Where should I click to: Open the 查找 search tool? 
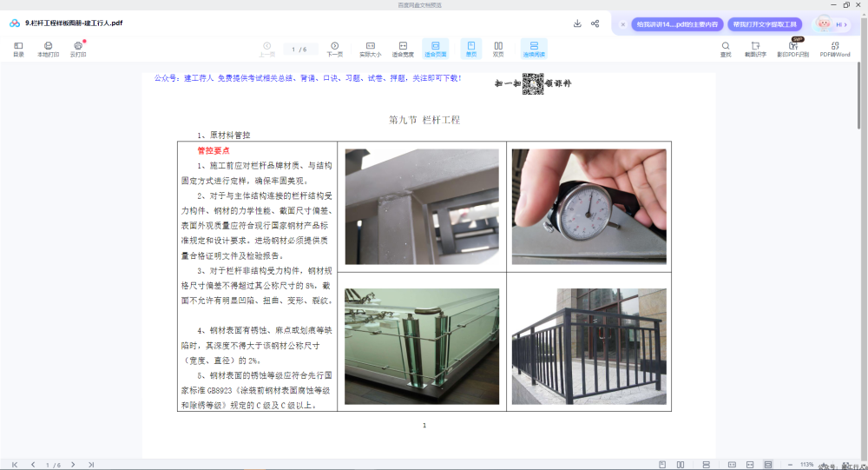[x=725, y=49]
